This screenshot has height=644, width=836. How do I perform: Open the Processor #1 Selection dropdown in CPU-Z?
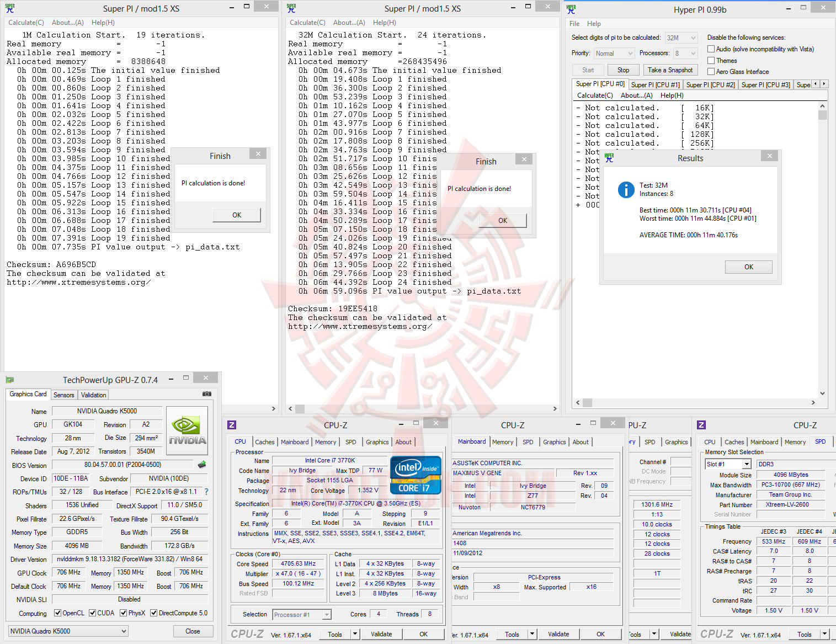pyautogui.click(x=302, y=615)
